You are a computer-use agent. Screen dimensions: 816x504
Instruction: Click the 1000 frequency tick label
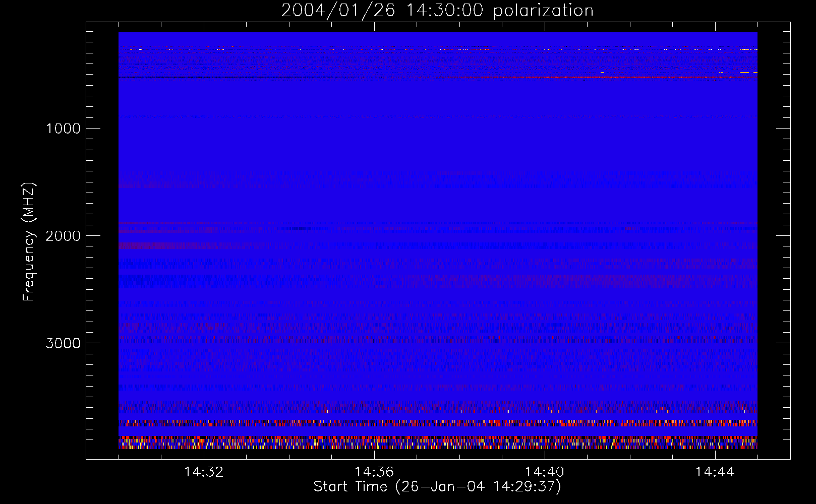point(63,129)
